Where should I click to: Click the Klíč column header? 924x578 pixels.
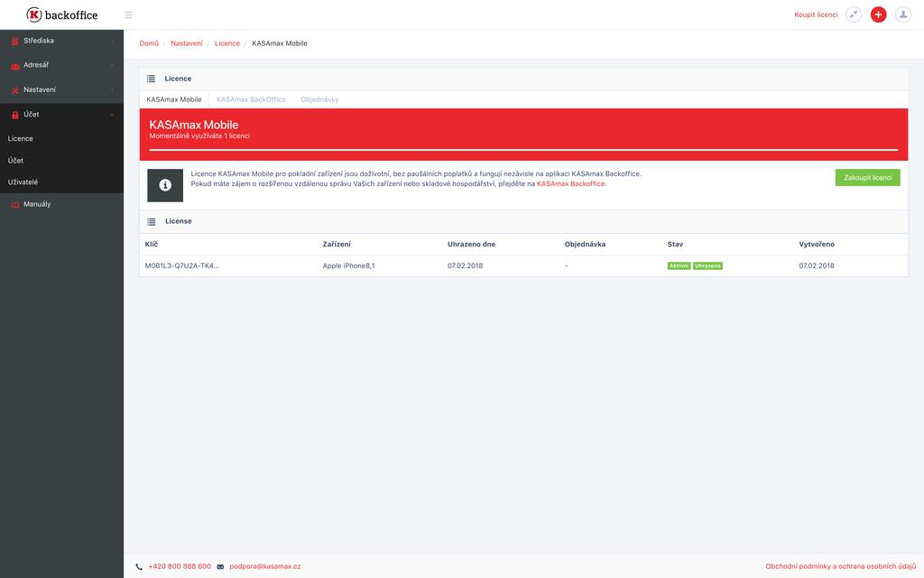click(x=152, y=244)
